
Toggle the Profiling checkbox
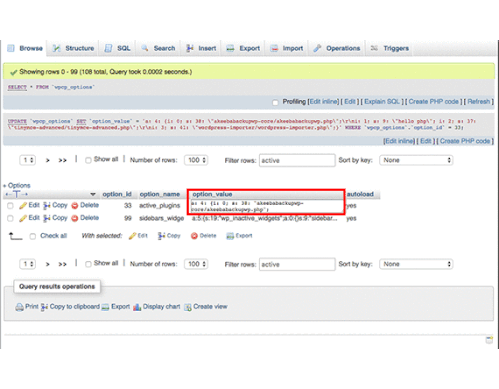(275, 102)
